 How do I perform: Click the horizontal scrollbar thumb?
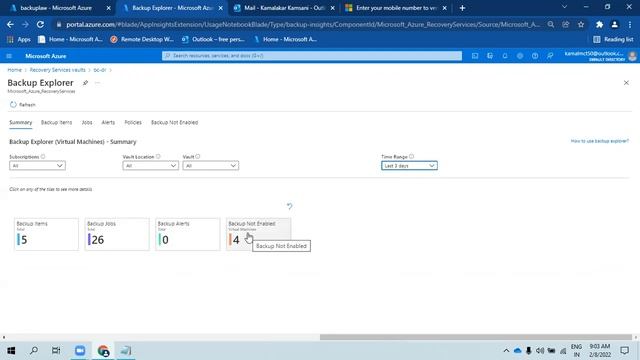tap(476, 337)
